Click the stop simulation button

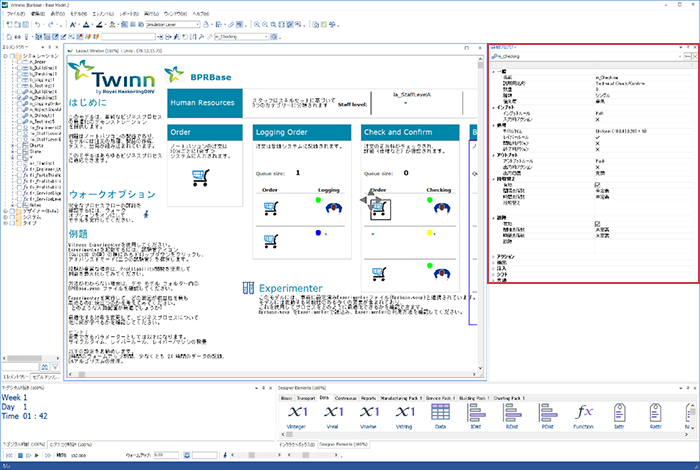coord(20,455)
